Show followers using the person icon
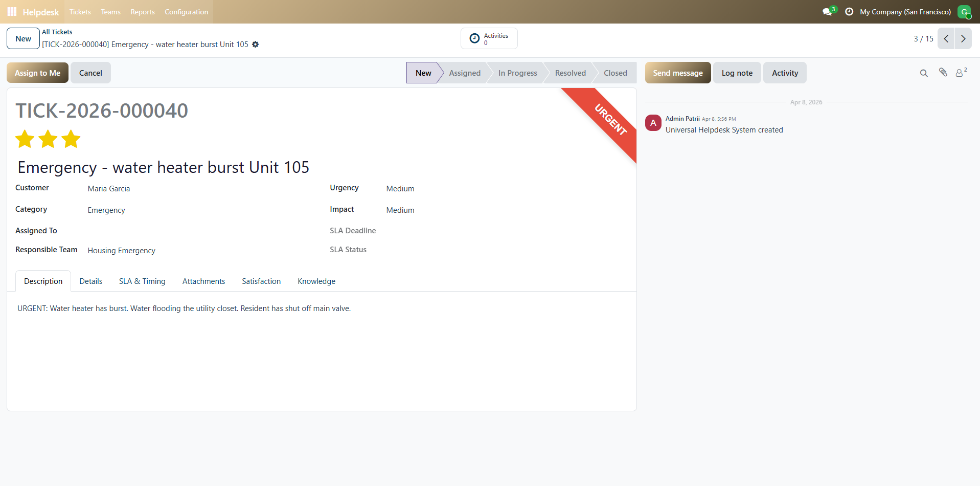This screenshot has height=486, width=980. click(x=960, y=73)
